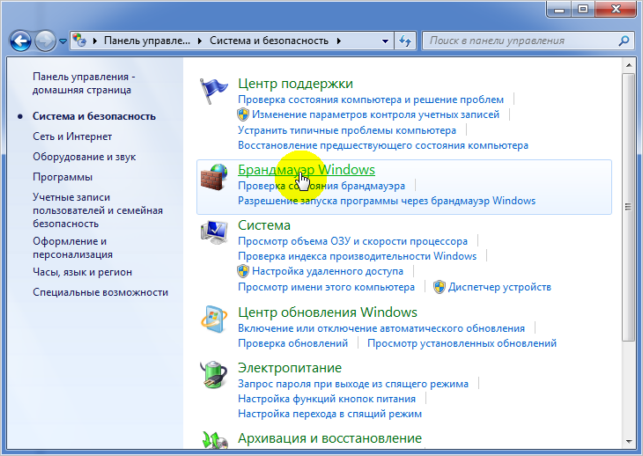Screen dimensions: 643x456
Task: Click Включение или отключение автоматического обновления
Action: 381,328
